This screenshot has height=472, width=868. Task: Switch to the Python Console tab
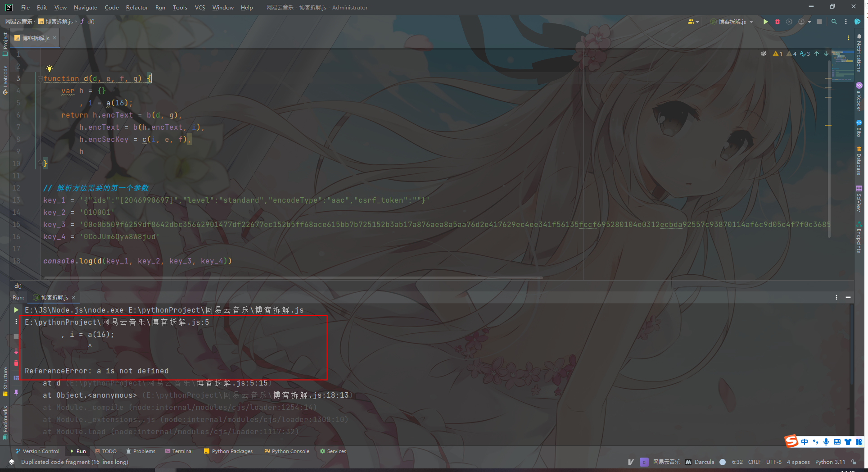[x=287, y=451]
